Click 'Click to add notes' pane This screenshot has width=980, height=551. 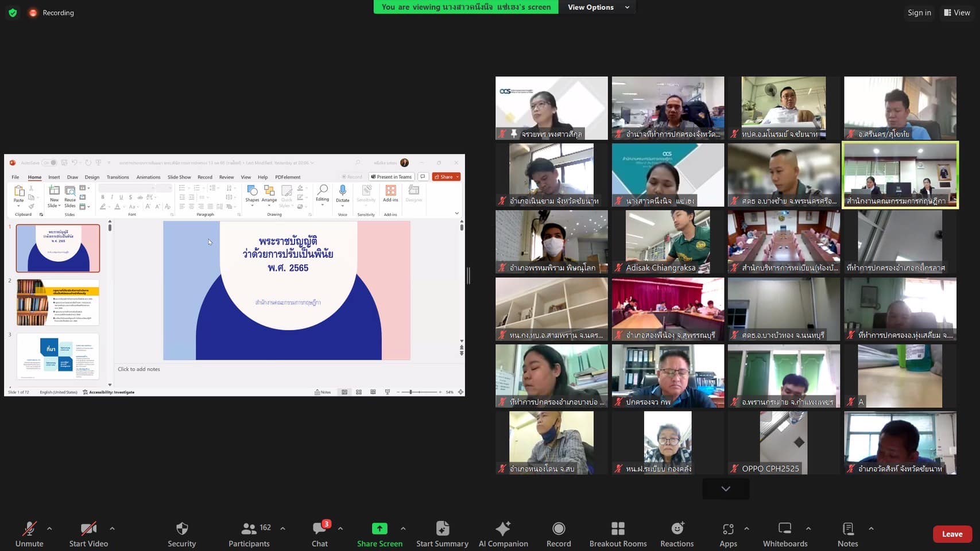tap(139, 369)
